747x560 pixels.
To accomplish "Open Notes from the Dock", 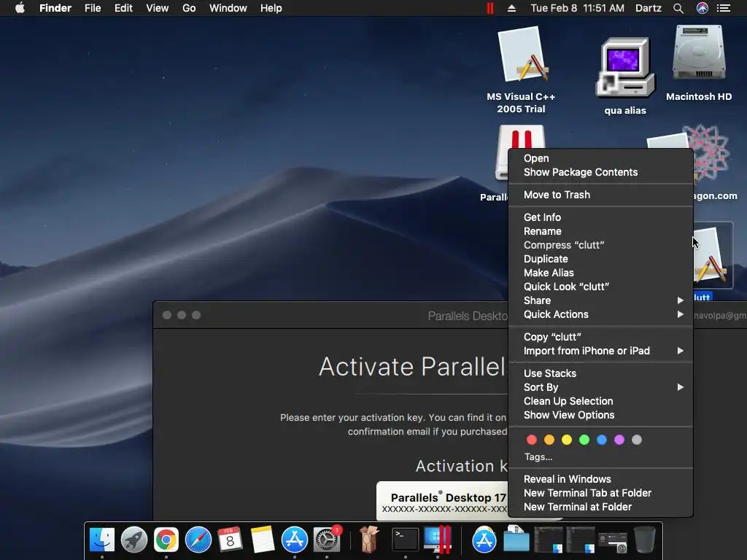I will (x=263, y=540).
